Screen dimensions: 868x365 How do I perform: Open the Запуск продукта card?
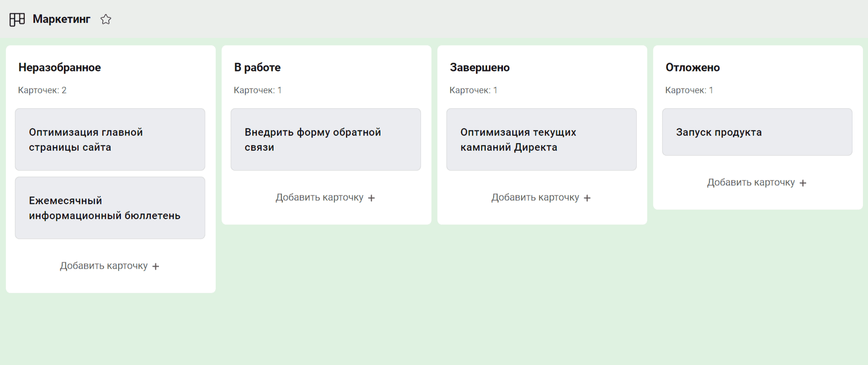[757, 132]
